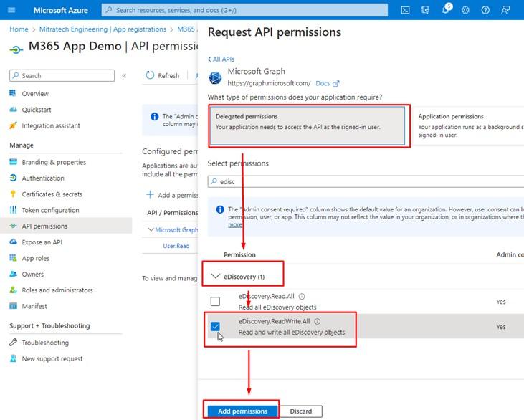Open Quickstart in the left menu

pos(37,110)
